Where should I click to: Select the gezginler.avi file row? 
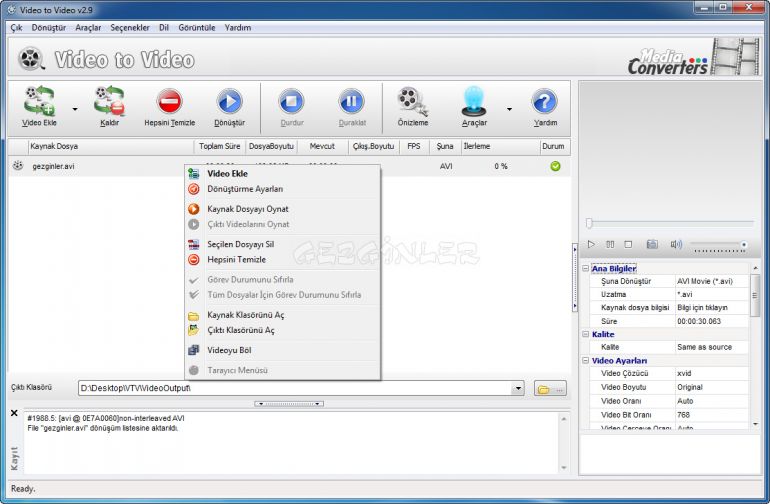(x=289, y=166)
